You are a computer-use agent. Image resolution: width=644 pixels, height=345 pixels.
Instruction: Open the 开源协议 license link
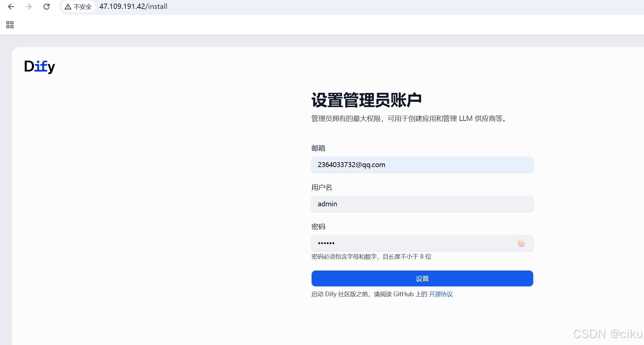(x=441, y=294)
